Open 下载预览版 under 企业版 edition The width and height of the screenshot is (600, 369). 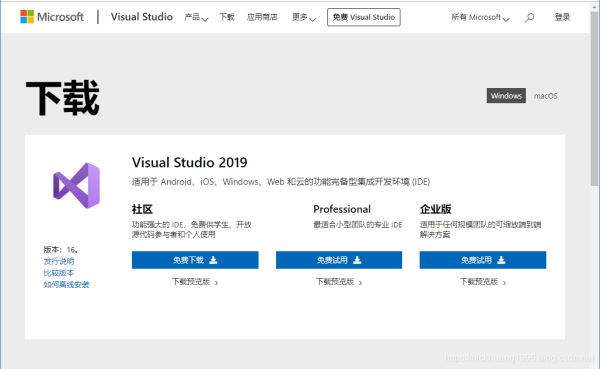(483, 282)
